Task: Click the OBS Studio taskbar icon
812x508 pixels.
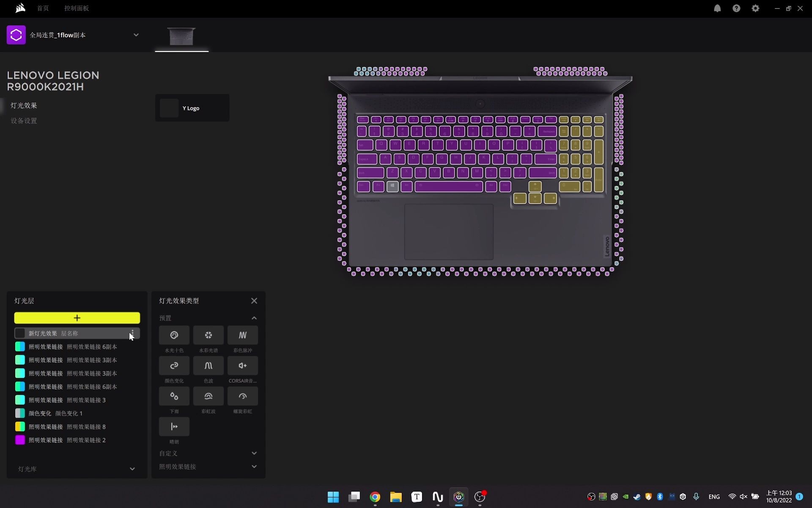Action: point(480,497)
